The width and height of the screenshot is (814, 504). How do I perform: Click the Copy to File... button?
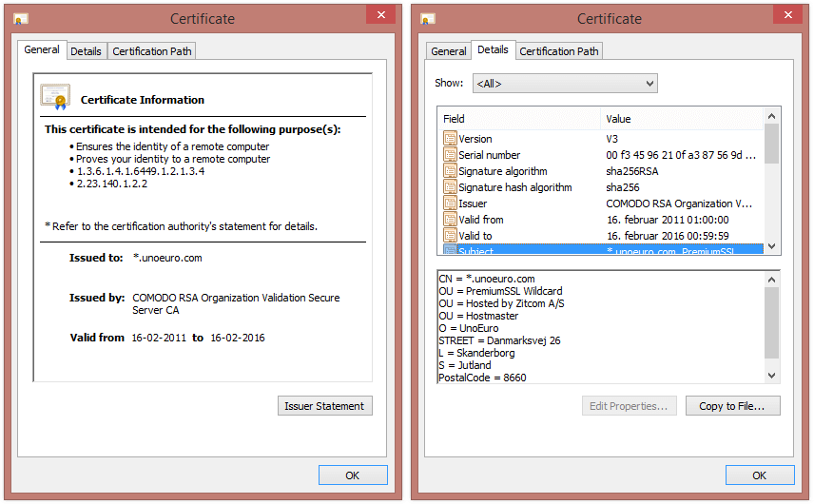(x=732, y=406)
